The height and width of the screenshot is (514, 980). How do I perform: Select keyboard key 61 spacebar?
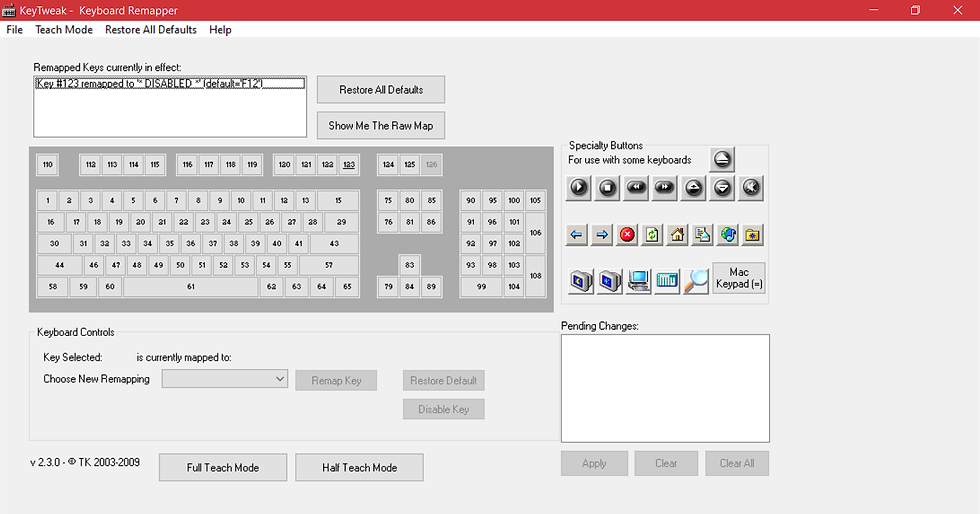pos(191,286)
